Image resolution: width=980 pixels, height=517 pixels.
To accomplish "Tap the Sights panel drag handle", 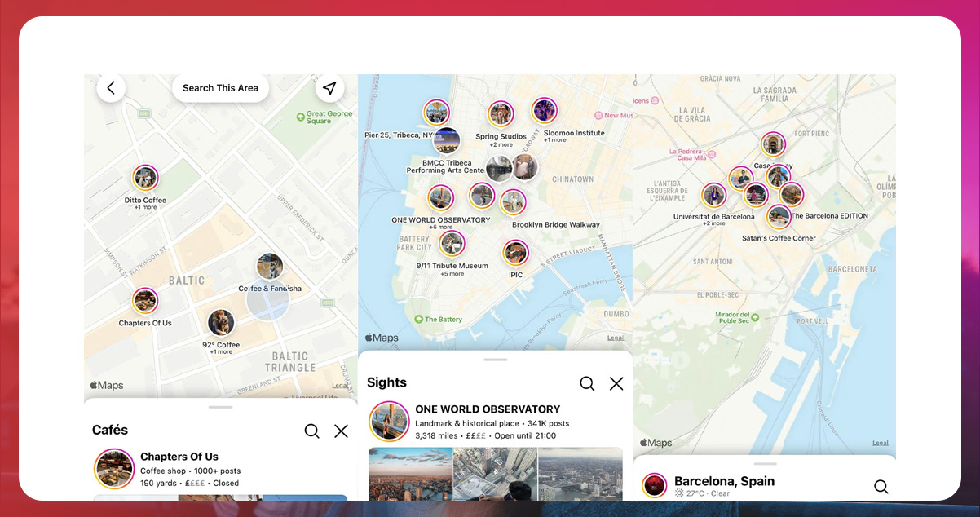I will coord(495,360).
